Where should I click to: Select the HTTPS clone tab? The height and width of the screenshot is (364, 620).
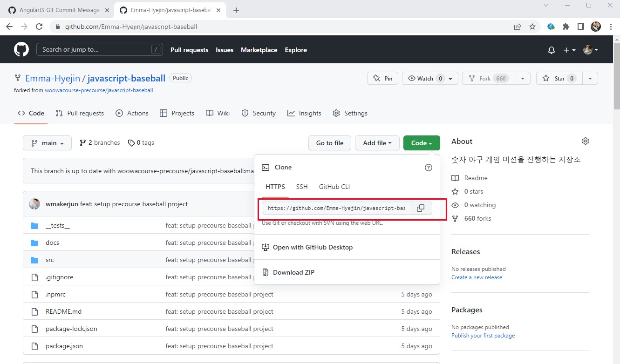click(275, 187)
